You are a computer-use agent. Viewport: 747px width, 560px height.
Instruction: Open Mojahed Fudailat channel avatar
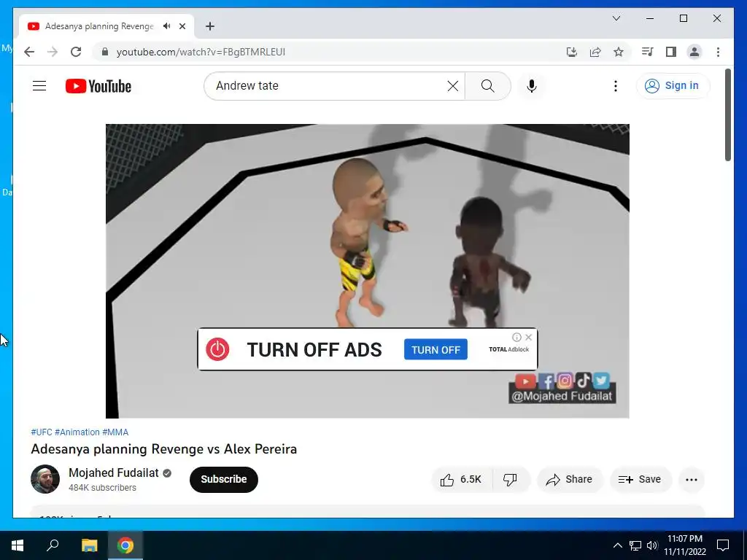pyautogui.click(x=45, y=479)
